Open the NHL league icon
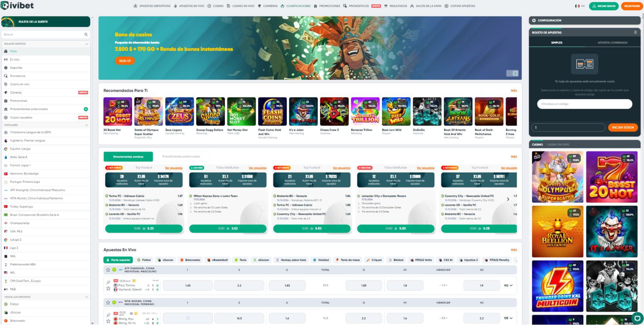644x325 pixels. 6,256
